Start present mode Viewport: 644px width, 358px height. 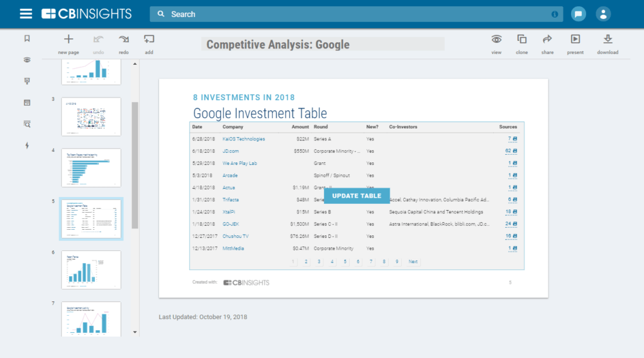(x=575, y=44)
